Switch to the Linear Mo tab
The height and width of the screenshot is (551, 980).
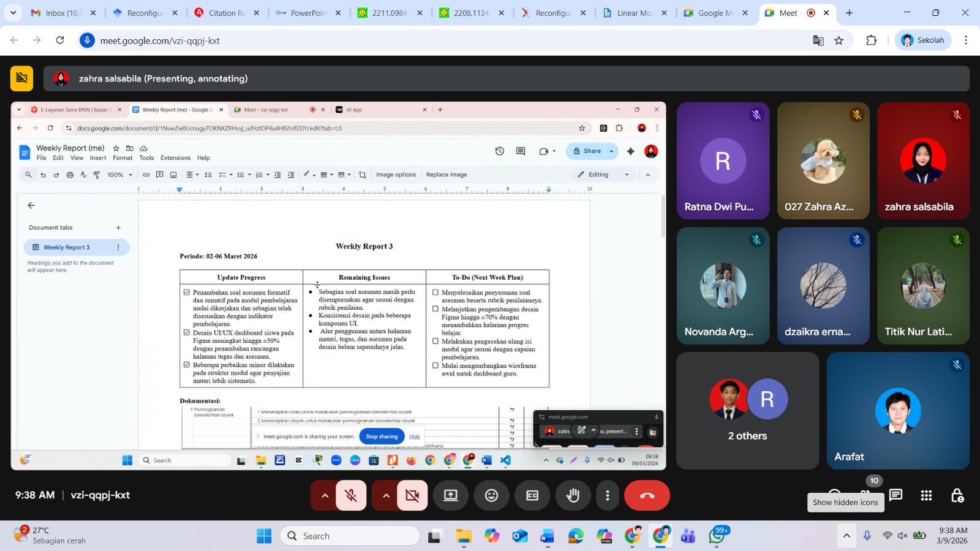[x=635, y=13]
